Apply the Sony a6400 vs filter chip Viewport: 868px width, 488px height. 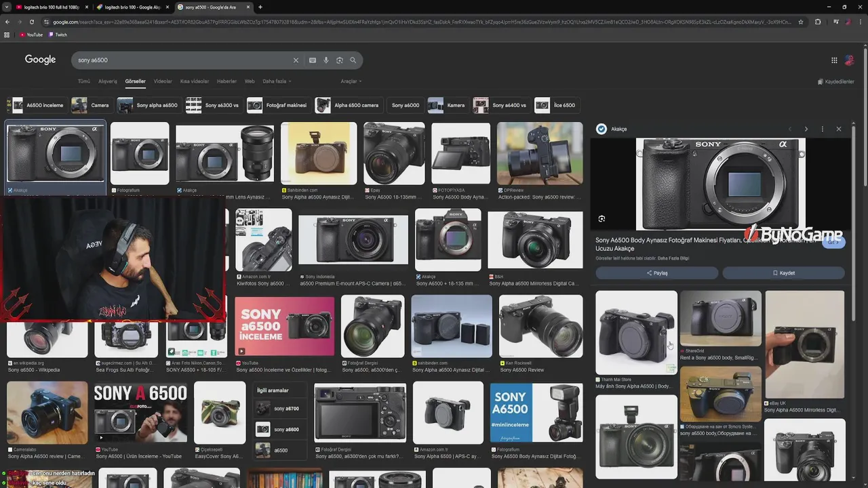point(501,105)
